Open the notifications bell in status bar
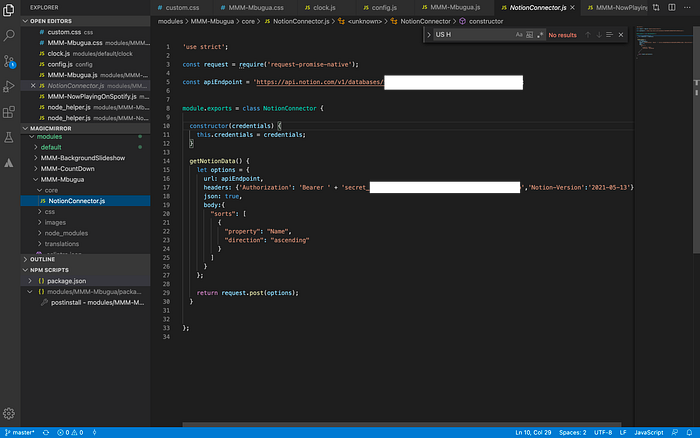Image resolution: width=700 pixels, height=438 pixels. click(x=689, y=432)
